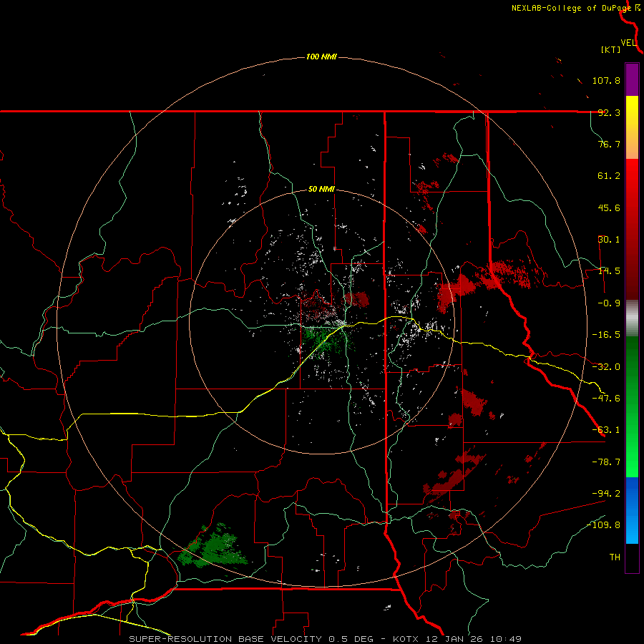Pick the yellow-orange segment of the color bar
Screen dimensions: 644x644
(x=632, y=127)
